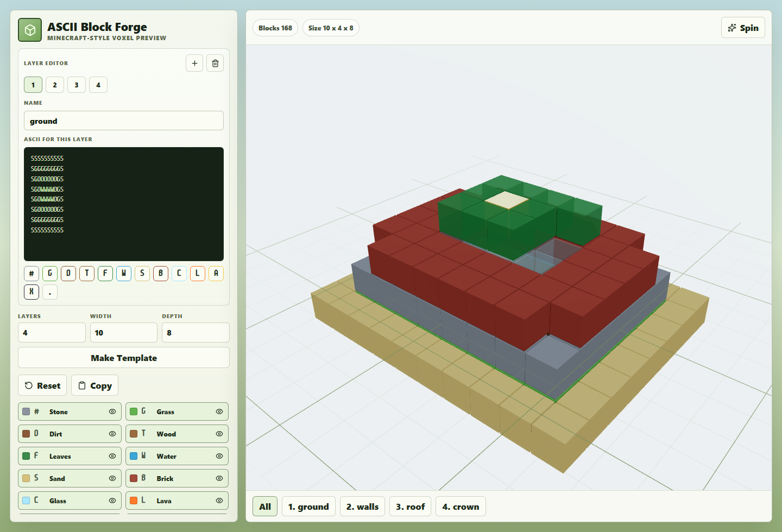This screenshot has height=532, width=782.
Task: Toggle Glass block visibility eye
Action: 112,501
